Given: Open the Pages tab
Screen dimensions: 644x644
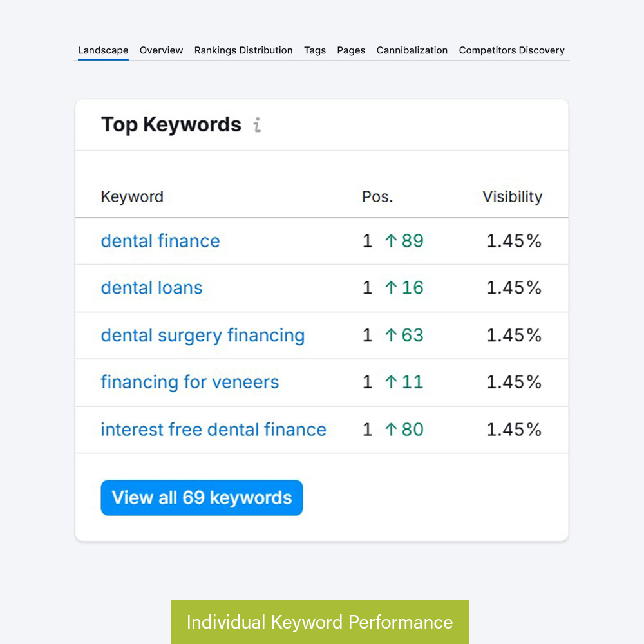Looking at the screenshot, I should (351, 50).
